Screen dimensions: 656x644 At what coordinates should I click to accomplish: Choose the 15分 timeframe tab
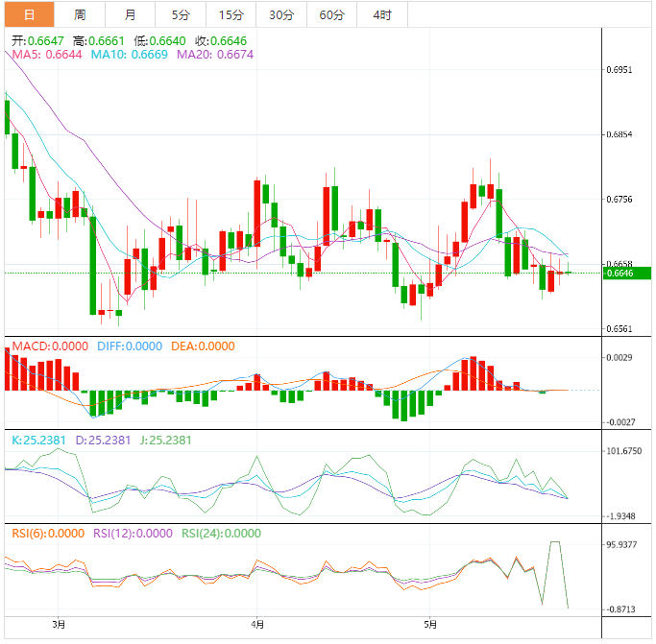click(x=231, y=14)
